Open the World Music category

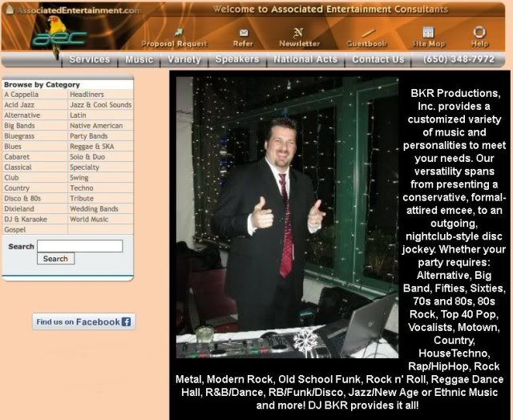coord(89,220)
